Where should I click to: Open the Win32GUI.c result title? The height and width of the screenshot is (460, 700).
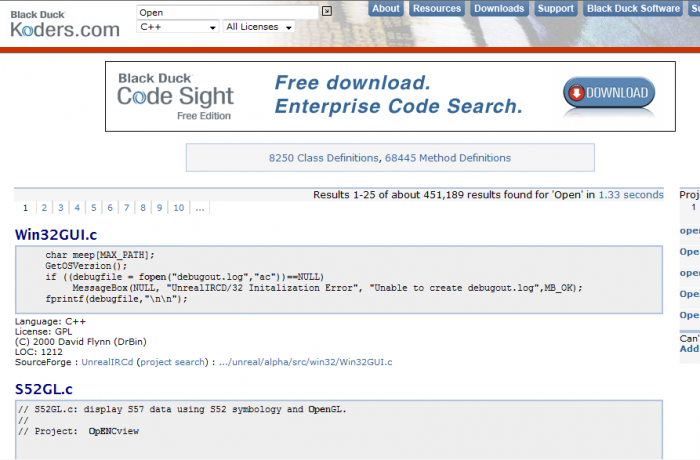pos(56,235)
